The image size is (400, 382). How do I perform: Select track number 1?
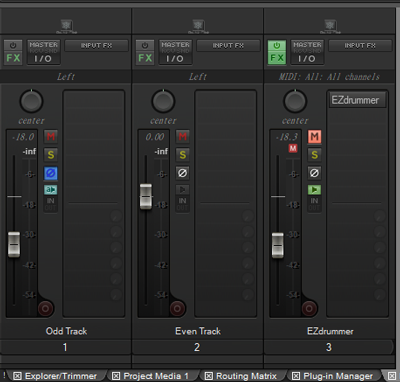click(65, 347)
